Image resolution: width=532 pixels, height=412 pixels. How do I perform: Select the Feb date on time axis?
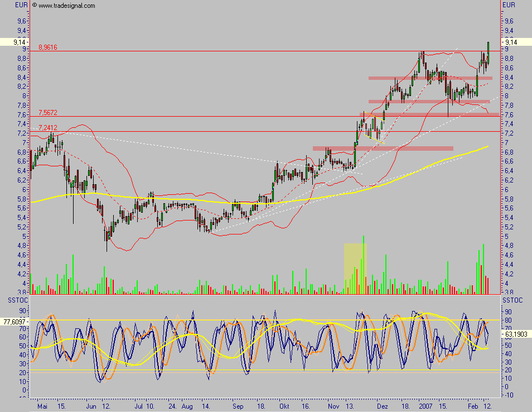pos(473,408)
